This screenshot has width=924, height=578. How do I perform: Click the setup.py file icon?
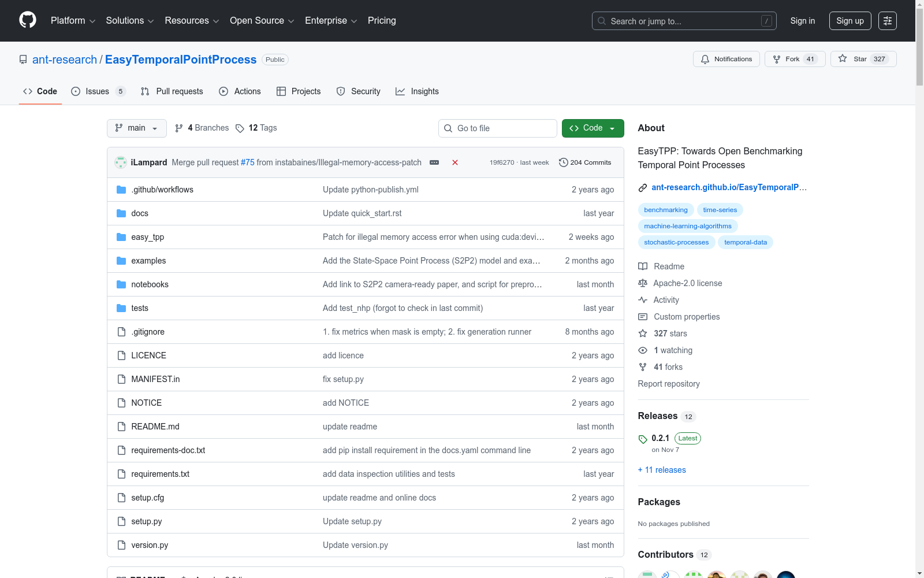point(121,521)
